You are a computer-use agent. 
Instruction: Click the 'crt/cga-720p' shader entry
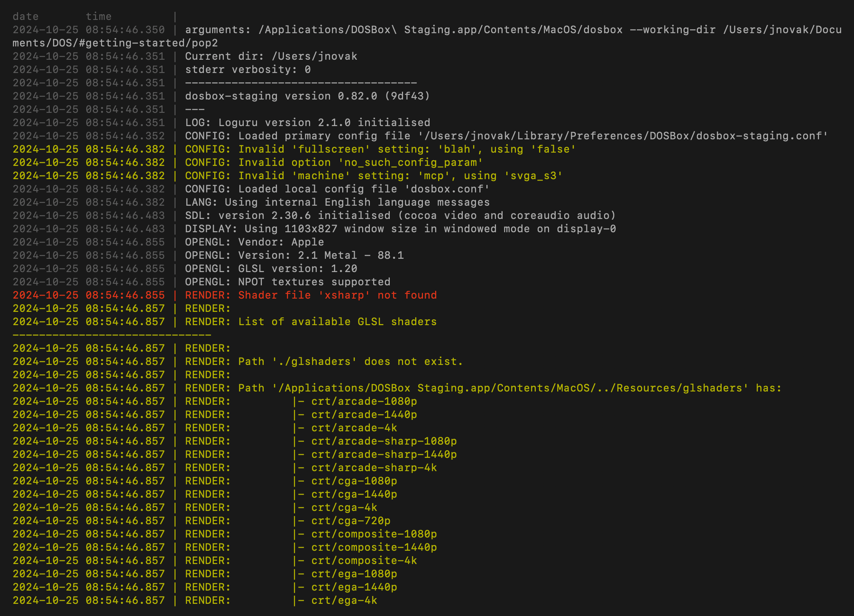click(351, 521)
